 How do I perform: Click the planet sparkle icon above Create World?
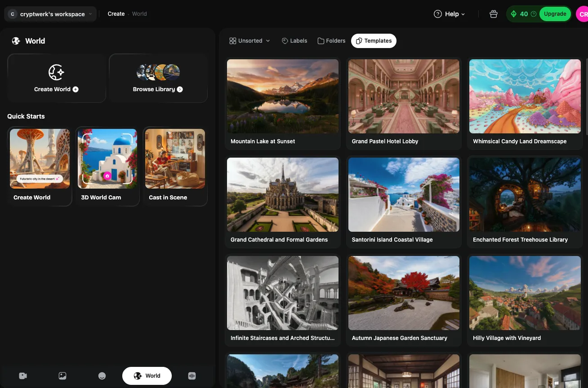click(56, 72)
